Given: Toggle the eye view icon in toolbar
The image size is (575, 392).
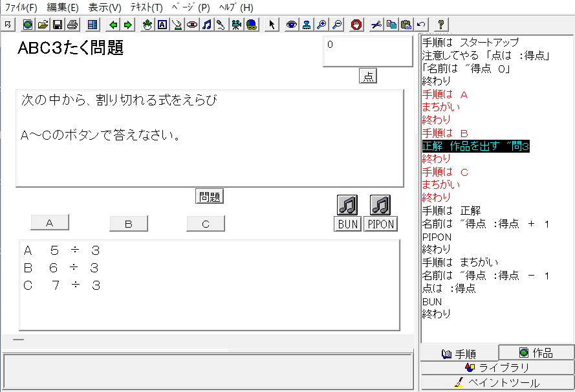Looking at the screenshot, I should (292, 25).
